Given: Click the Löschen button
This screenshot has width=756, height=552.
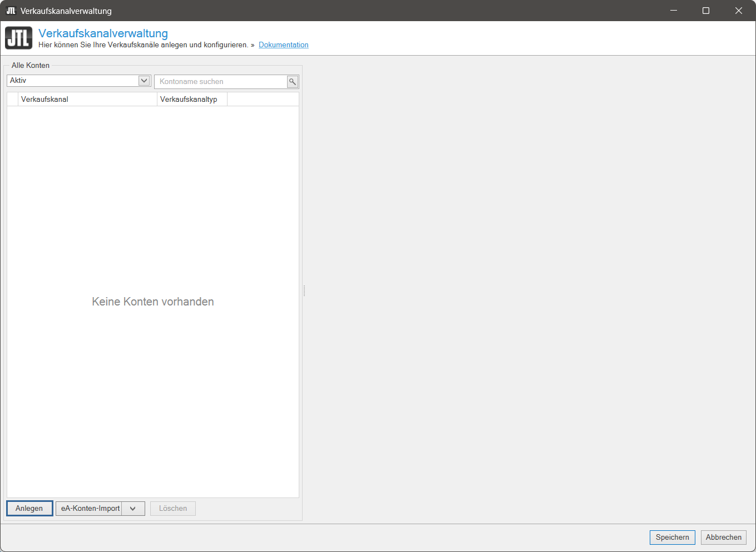Looking at the screenshot, I should pos(173,509).
